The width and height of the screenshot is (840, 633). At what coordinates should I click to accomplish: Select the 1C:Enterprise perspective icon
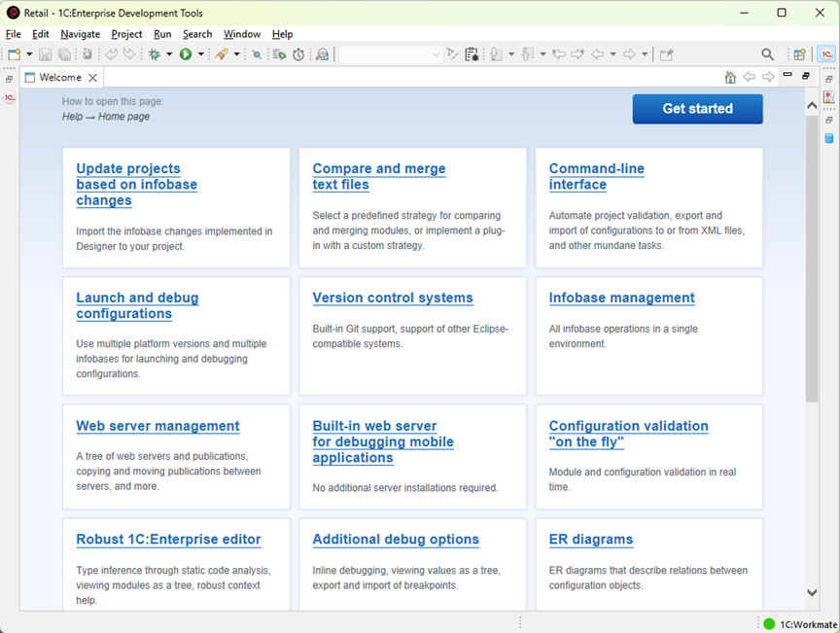click(x=825, y=54)
